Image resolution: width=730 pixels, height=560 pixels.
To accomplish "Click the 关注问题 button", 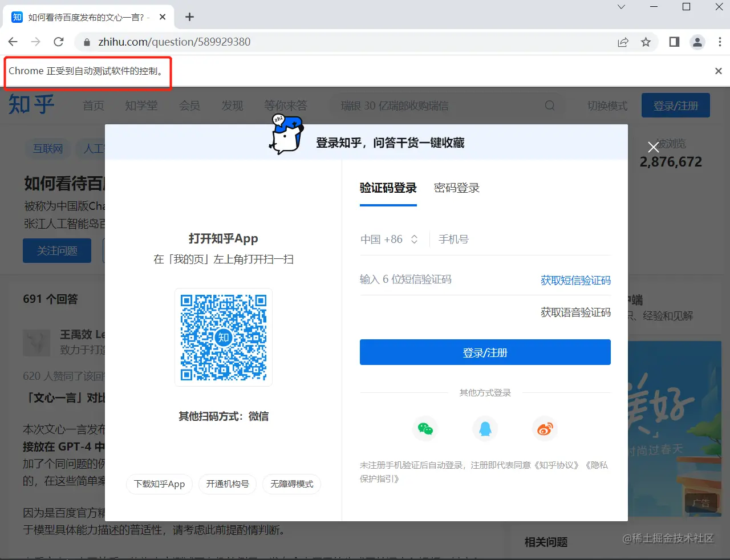I will [x=57, y=251].
